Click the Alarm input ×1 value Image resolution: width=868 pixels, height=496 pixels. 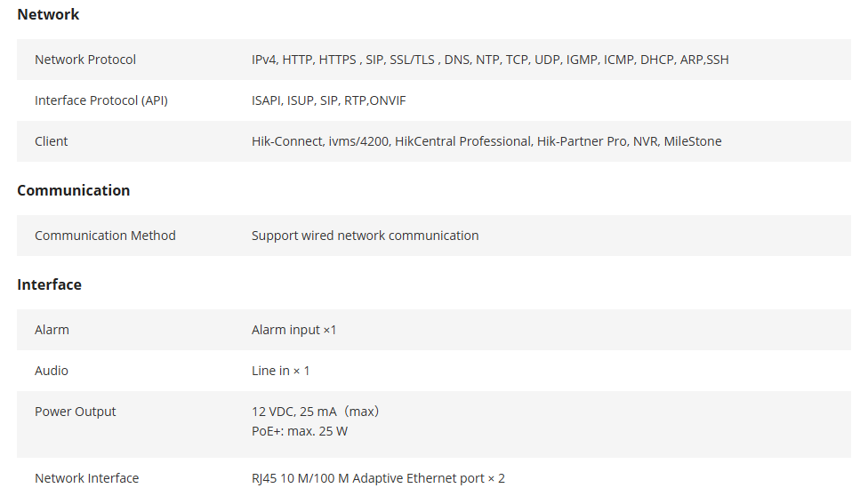click(294, 330)
